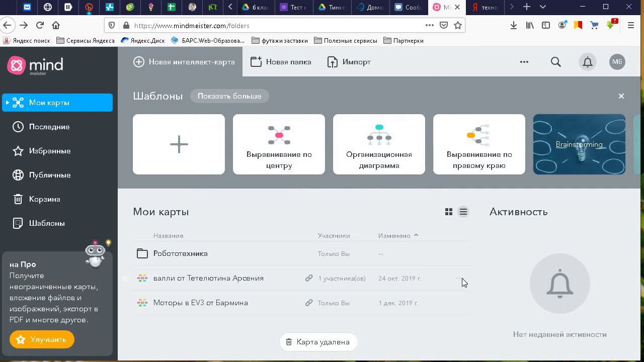Switch to list view of maps
This screenshot has width=644, height=362.
463,212
